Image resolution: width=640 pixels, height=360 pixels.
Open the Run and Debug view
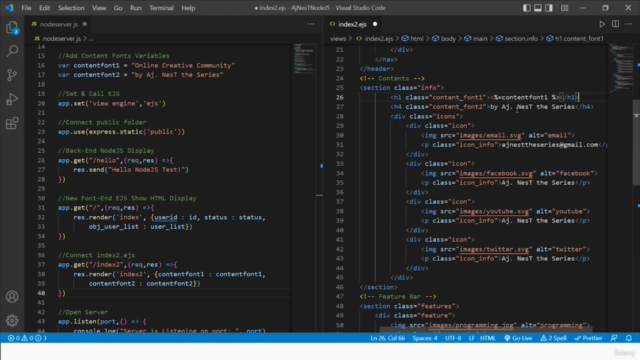click(12, 99)
